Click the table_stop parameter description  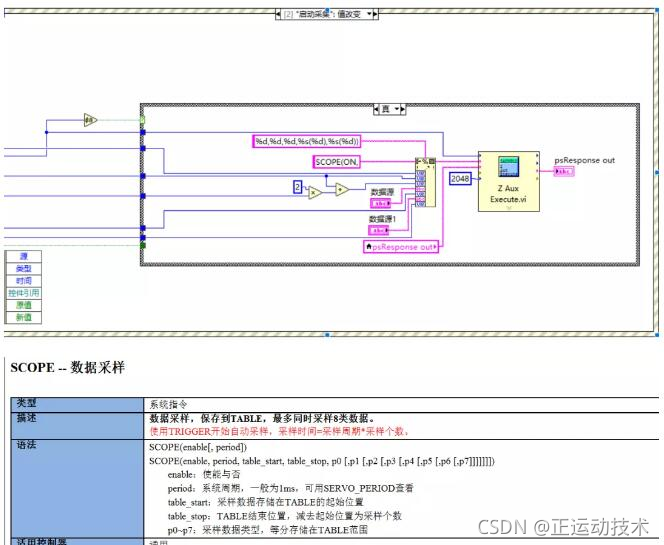click(x=285, y=516)
